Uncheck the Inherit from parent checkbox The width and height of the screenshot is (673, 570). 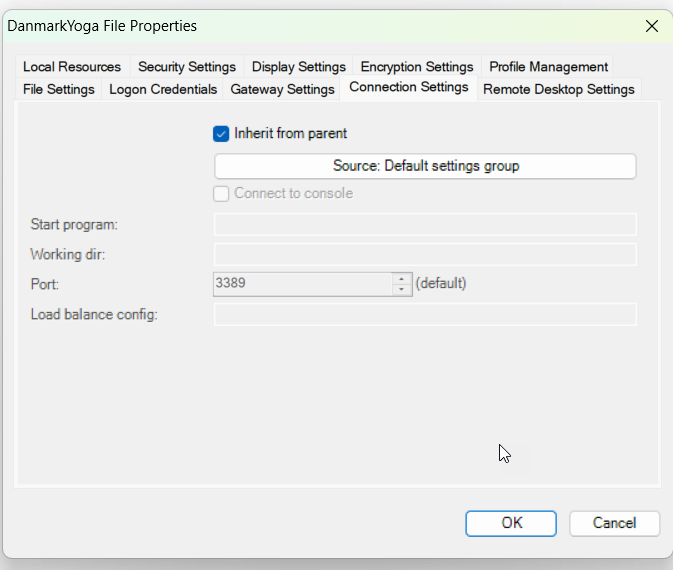(x=221, y=134)
